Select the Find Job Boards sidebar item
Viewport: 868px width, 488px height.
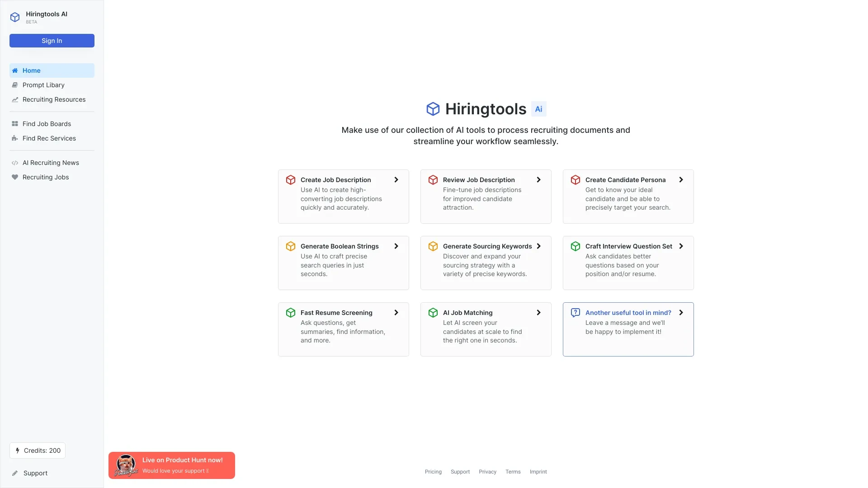47,123
